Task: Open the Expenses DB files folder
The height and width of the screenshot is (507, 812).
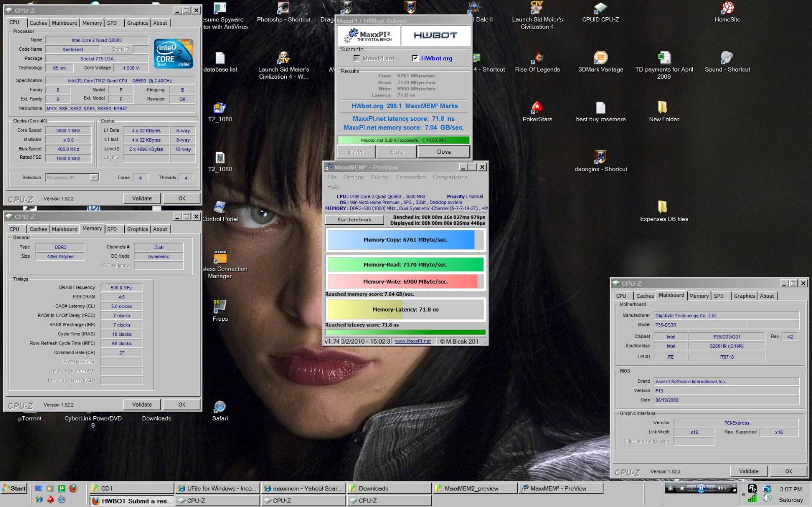Action: coord(664,212)
